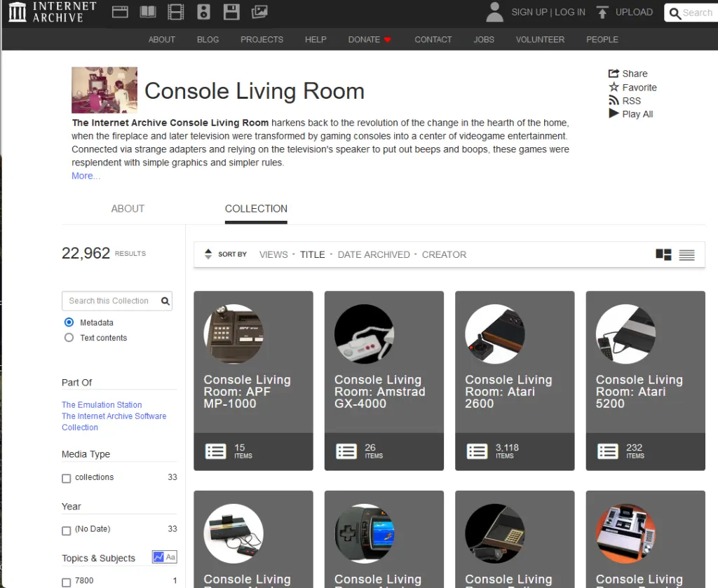Screen dimensions: 718x588
Task: Open the PROJECTS menu item
Action: (x=262, y=39)
